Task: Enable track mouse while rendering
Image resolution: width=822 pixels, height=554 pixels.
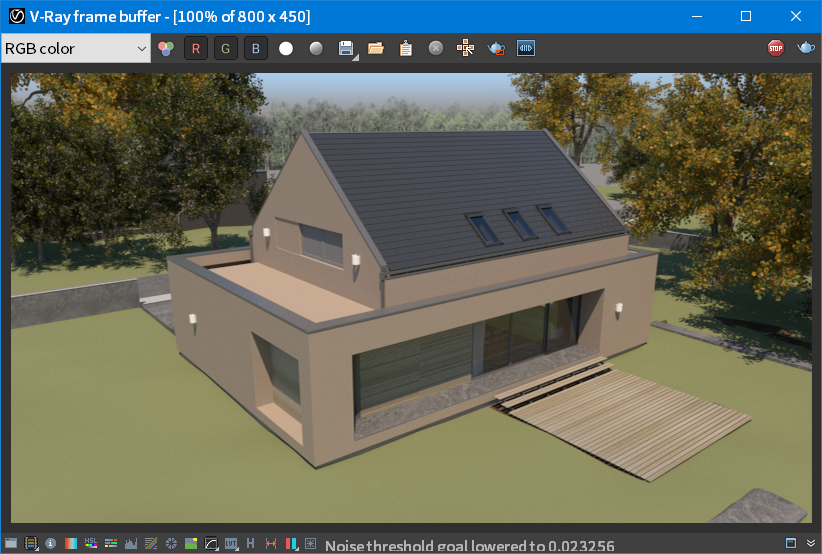Action: tap(466, 49)
